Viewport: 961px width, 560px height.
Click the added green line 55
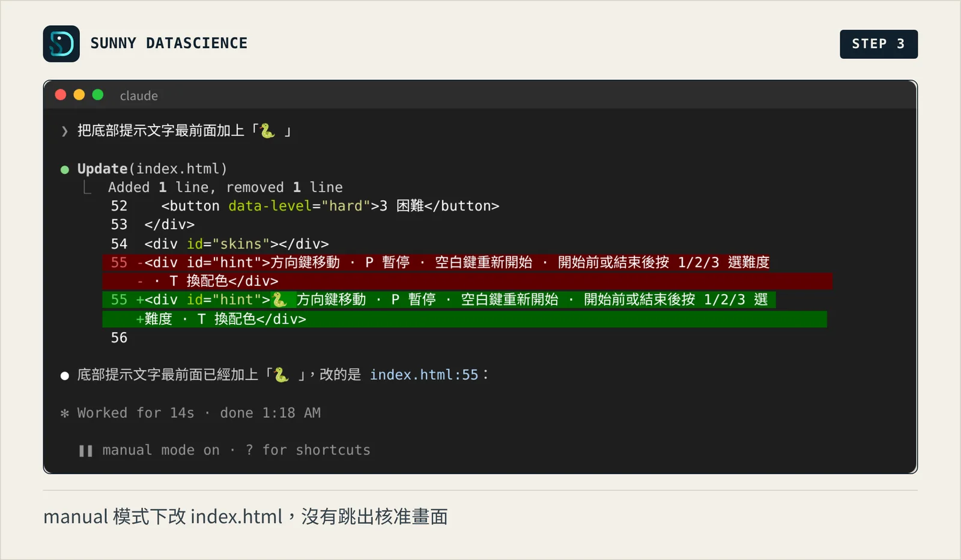(x=439, y=300)
